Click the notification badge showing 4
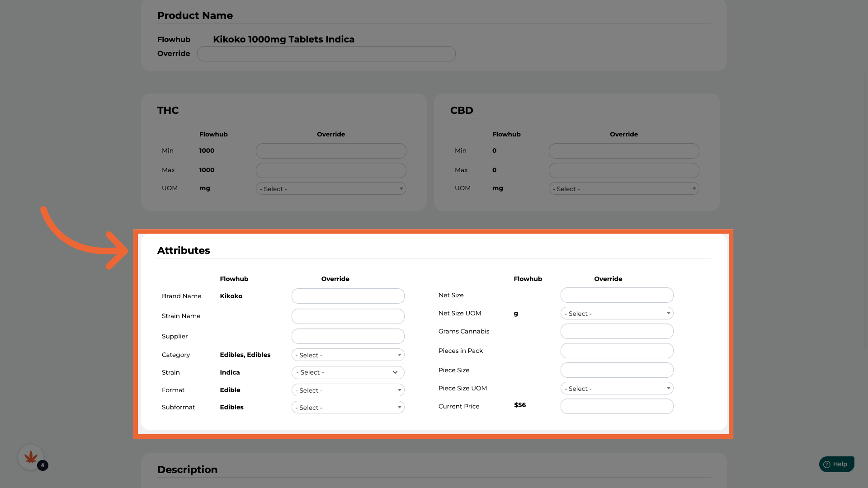This screenshot has width=868, height=488. (x=42, y=465)
